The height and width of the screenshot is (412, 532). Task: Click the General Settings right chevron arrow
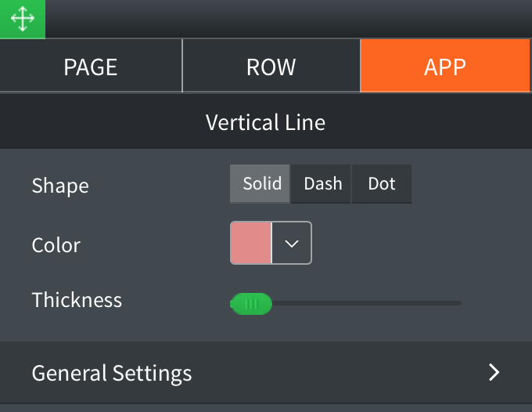click(x=494, y=372)
